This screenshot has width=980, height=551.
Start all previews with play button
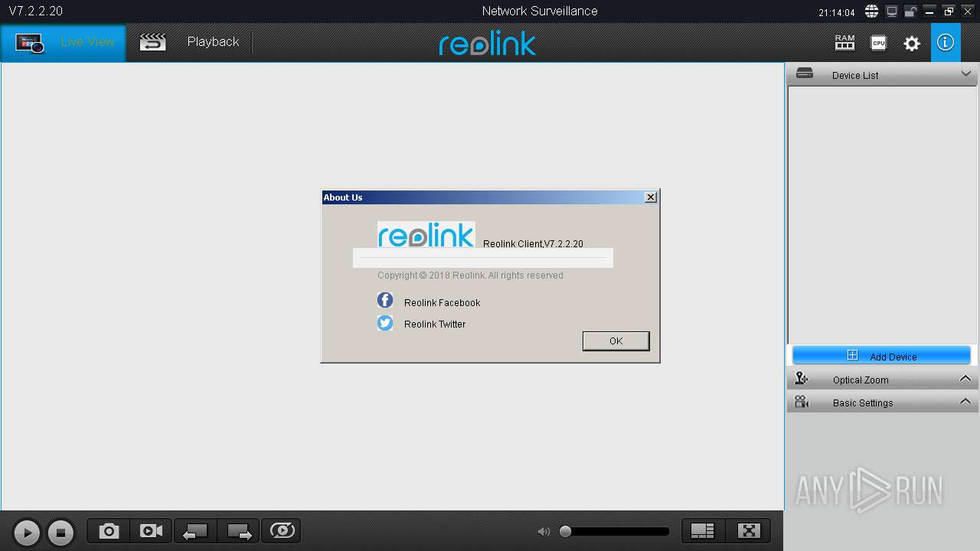click(27, 533)
